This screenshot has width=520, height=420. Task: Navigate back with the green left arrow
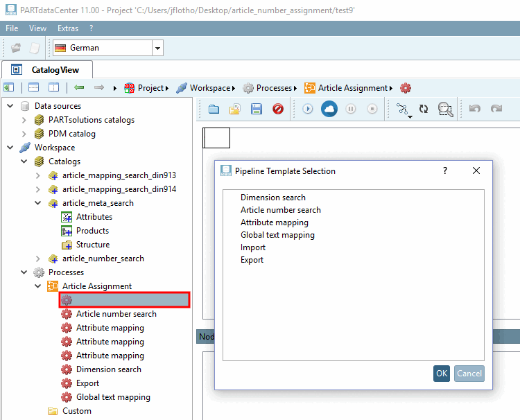pos(79,88)
